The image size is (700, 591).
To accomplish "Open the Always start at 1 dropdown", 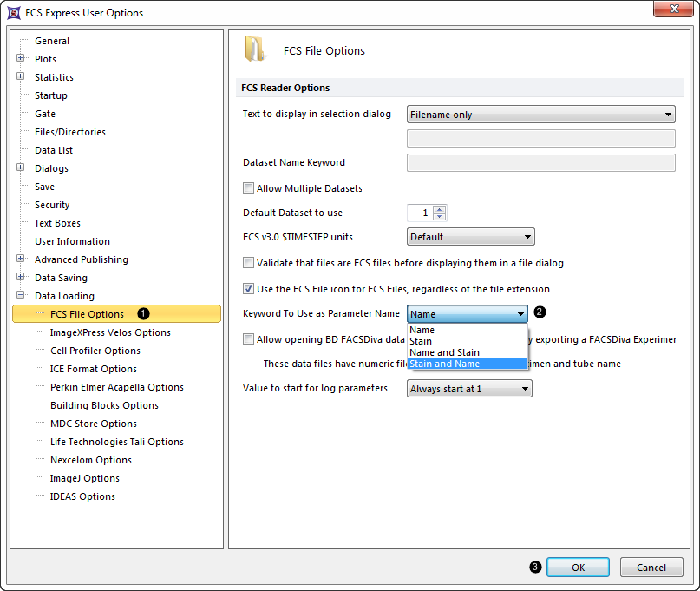I will coord(468,389).
